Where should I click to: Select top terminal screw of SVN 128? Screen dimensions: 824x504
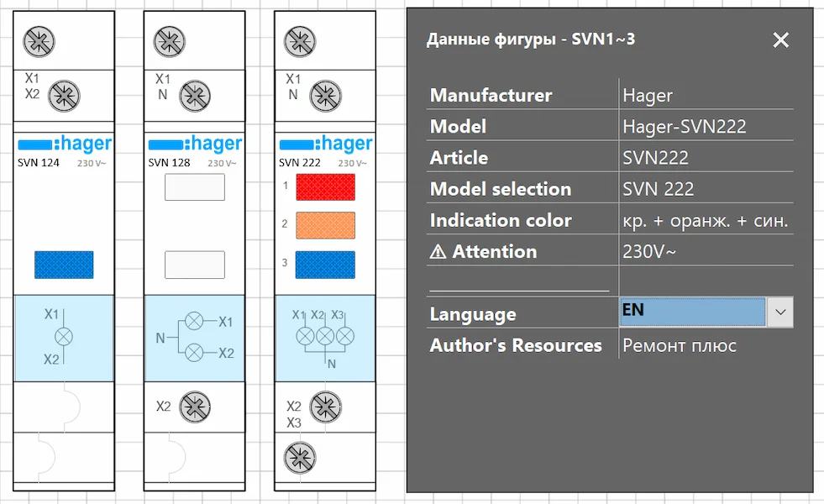point(169,41)
